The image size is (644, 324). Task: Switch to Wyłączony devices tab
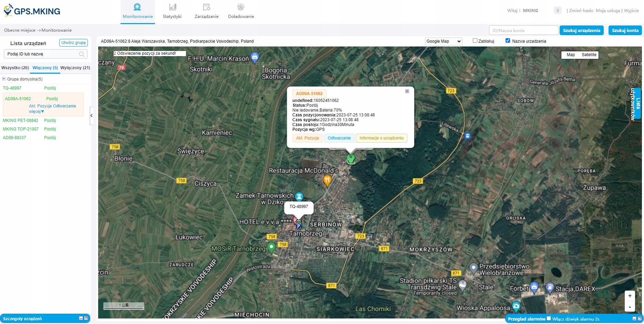(75, 68)
